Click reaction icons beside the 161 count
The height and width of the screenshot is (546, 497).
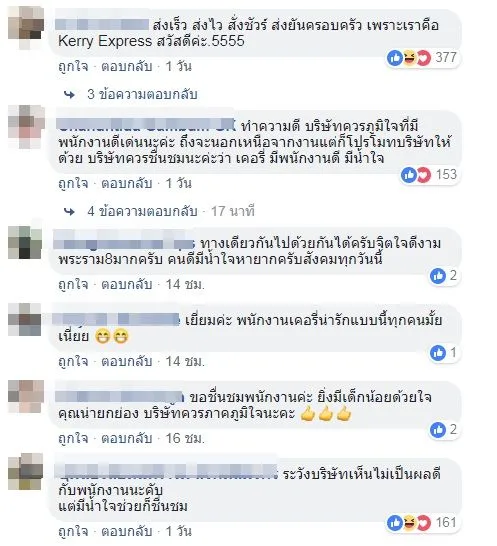pyautogui.click(x=409, y=523)
